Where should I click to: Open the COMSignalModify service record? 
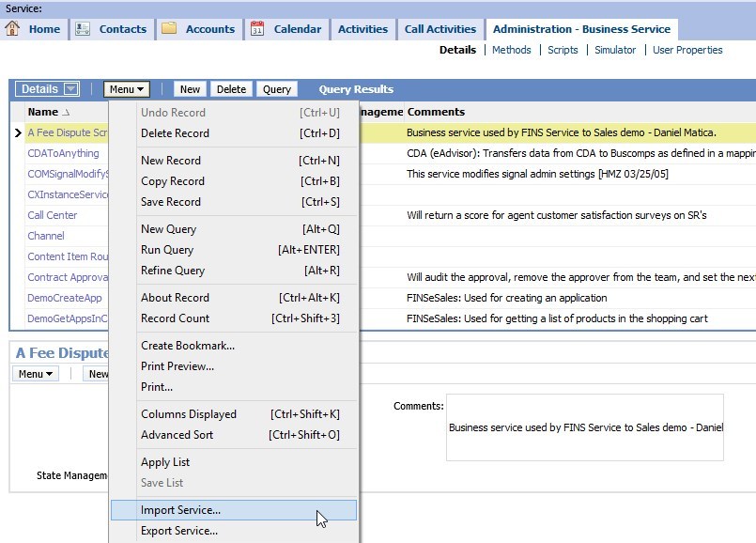coord(68,174)
